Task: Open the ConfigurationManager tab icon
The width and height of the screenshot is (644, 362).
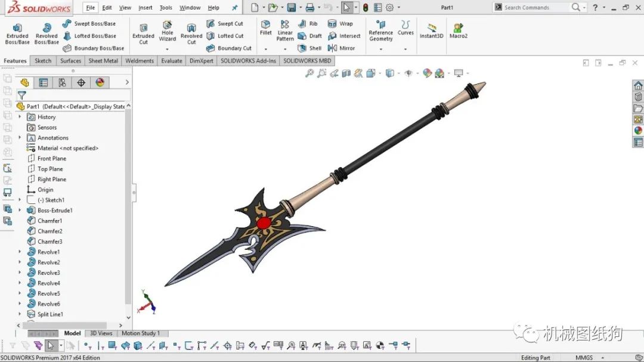Action: coord(62,82)
